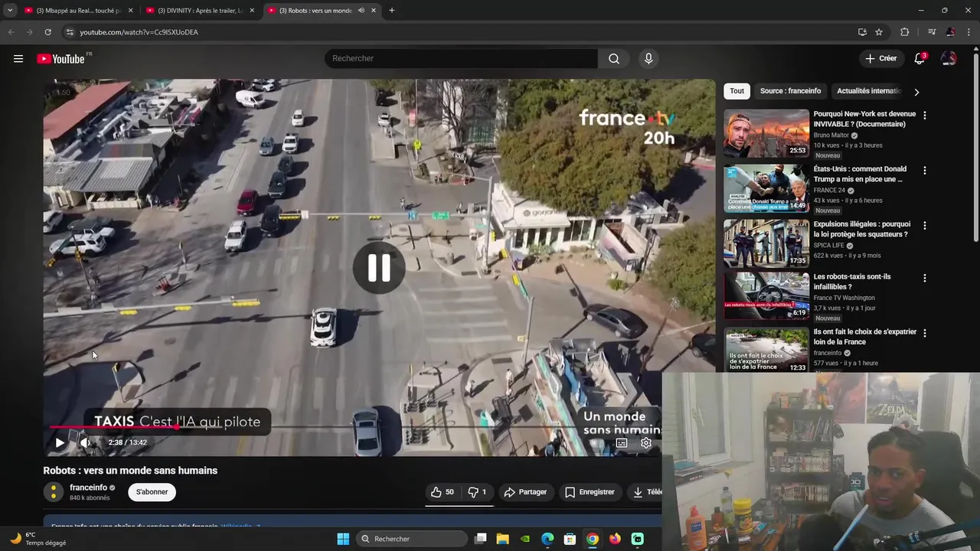The image size is (980, 551).
Task: Click the Télécharger download button
Action: [647, 492]
